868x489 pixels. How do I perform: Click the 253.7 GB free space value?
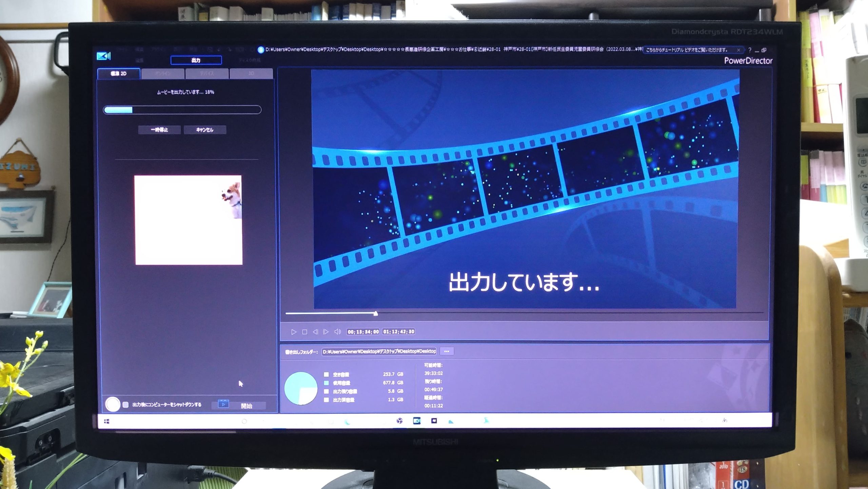393,374
